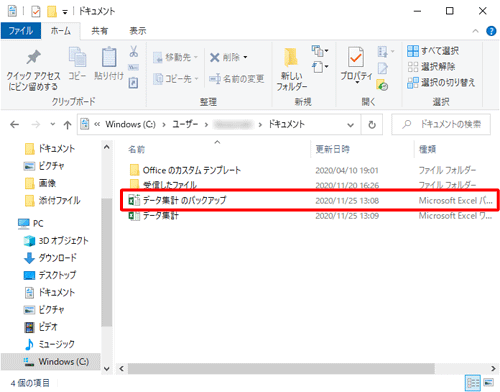Click the Cut scissors icon
The width and height of the screenshot is (500, 392).
(x=134, y=51)
